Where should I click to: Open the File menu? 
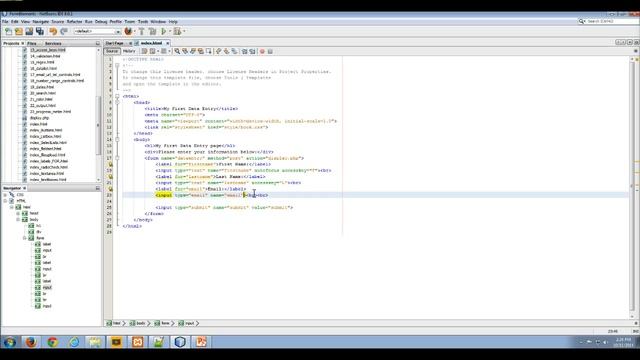[5, 22]
